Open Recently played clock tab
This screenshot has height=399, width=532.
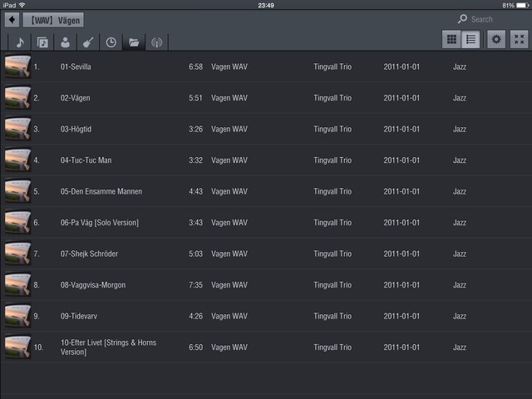point(111,42)
